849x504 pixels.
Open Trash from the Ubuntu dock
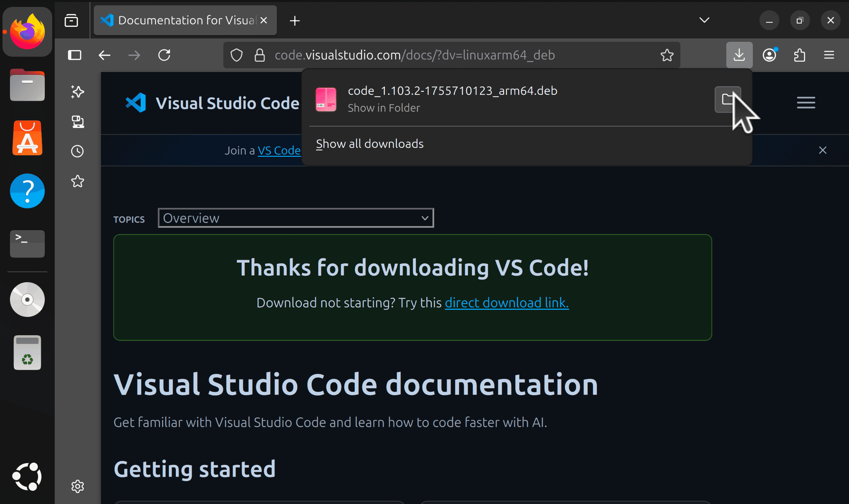[27, 352]
